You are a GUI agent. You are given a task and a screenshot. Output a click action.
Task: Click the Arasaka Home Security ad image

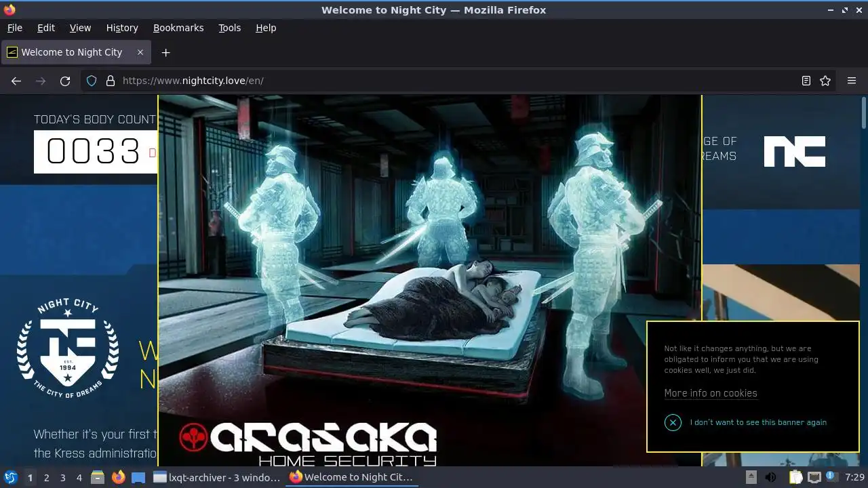[x=430, y=280]
